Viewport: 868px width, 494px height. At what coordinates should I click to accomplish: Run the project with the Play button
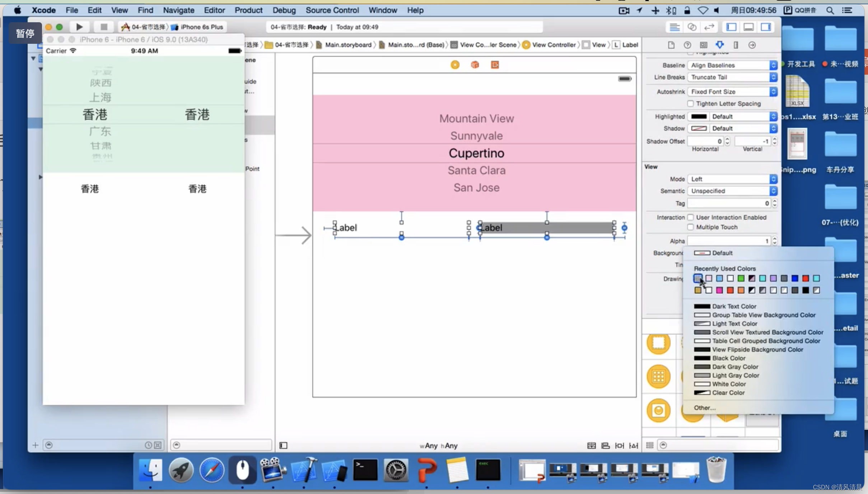tap(79, 27)
